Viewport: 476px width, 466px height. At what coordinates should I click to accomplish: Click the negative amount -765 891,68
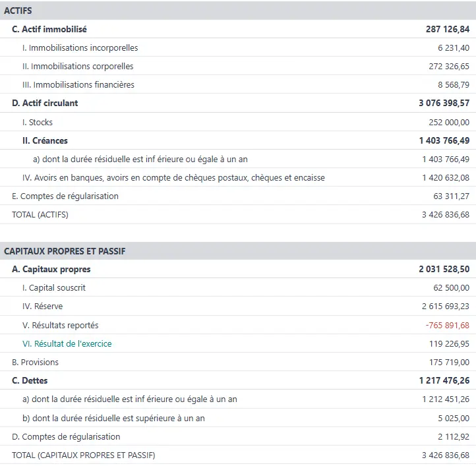tap(447, 325)
